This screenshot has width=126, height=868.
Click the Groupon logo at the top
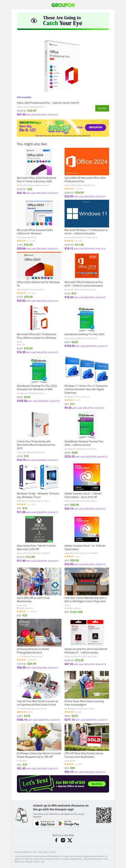(63, 5)
